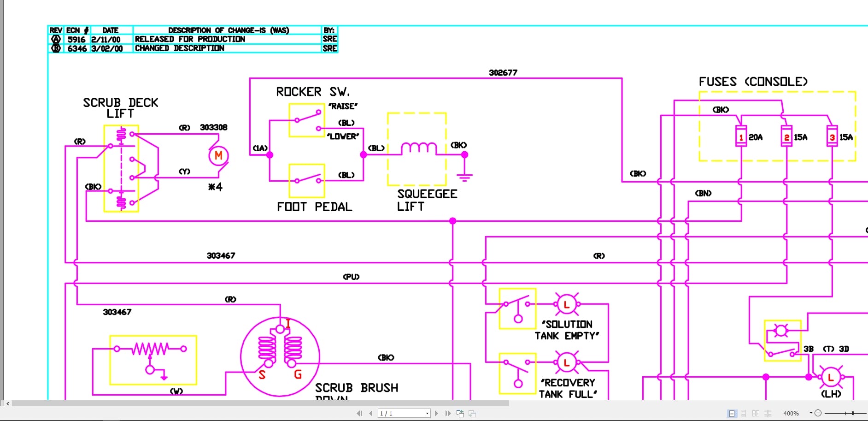Click the FOOT PEDAL label
This screenshot has width=868, height=421.
click(314, 207)
